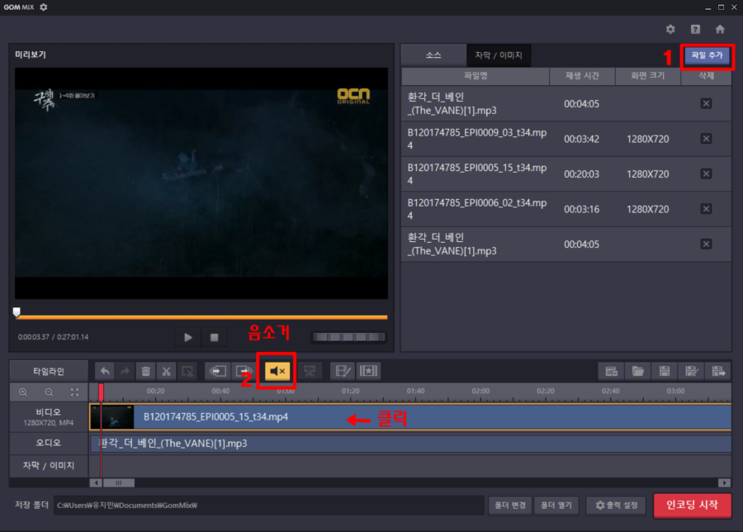Click the red playhead marker on ruler
743x532 pixels.
click(x=101, y=392)
